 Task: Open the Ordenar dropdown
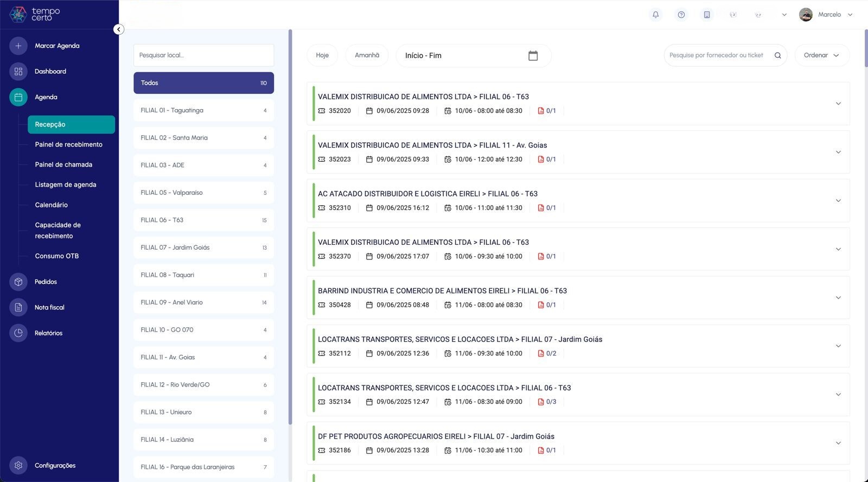(822, 55)
